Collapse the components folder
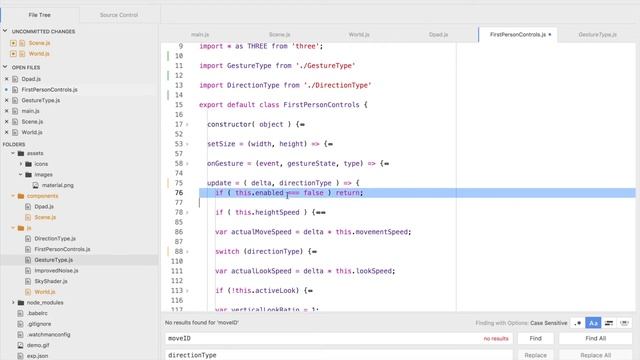The image size is (640, 360). tap(13, 196)
